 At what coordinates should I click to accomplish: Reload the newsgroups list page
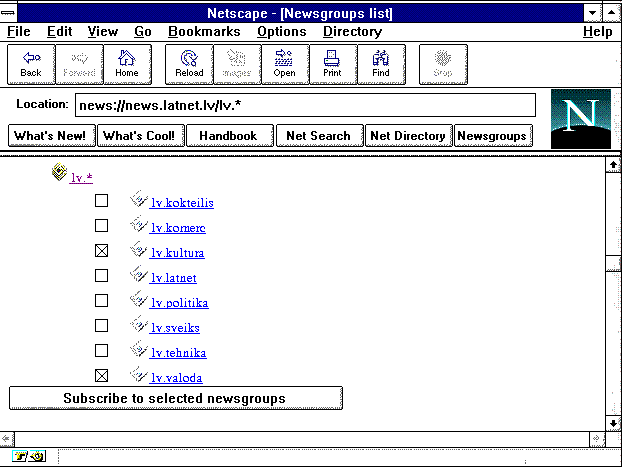189,65
